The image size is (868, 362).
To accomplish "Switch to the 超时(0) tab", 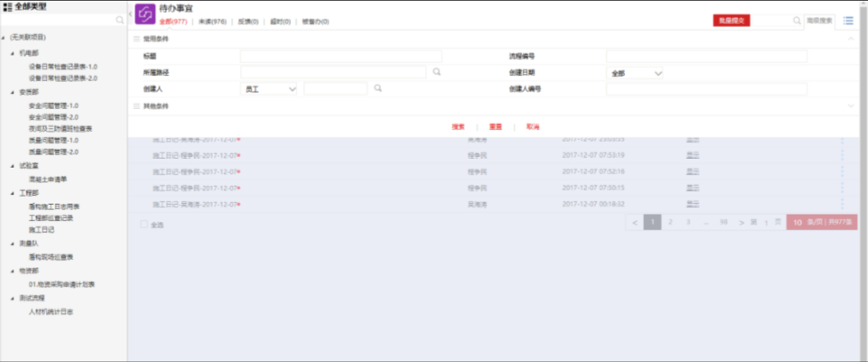I will (x=280, y=21).
